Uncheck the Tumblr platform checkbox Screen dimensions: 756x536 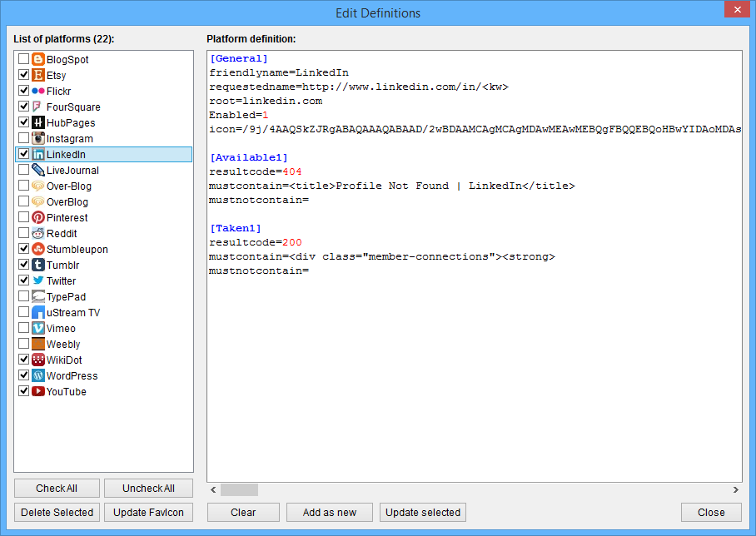23,266
